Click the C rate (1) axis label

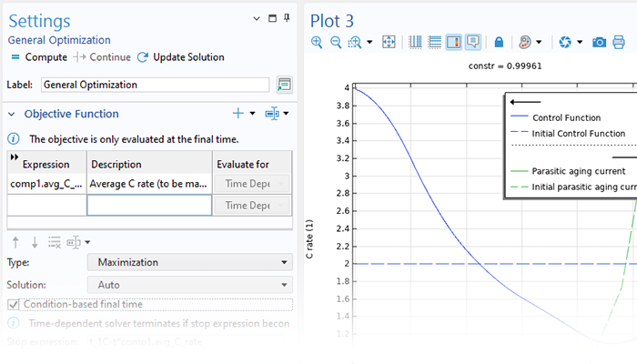pyautogui.click(x=309, y=238)
